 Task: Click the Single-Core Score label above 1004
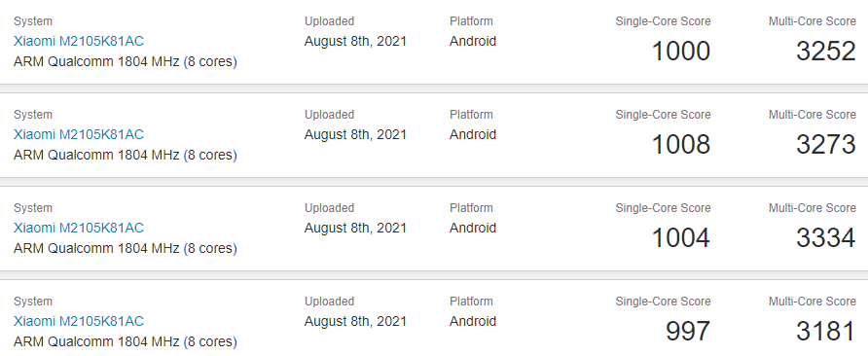(x=664, y=208)
